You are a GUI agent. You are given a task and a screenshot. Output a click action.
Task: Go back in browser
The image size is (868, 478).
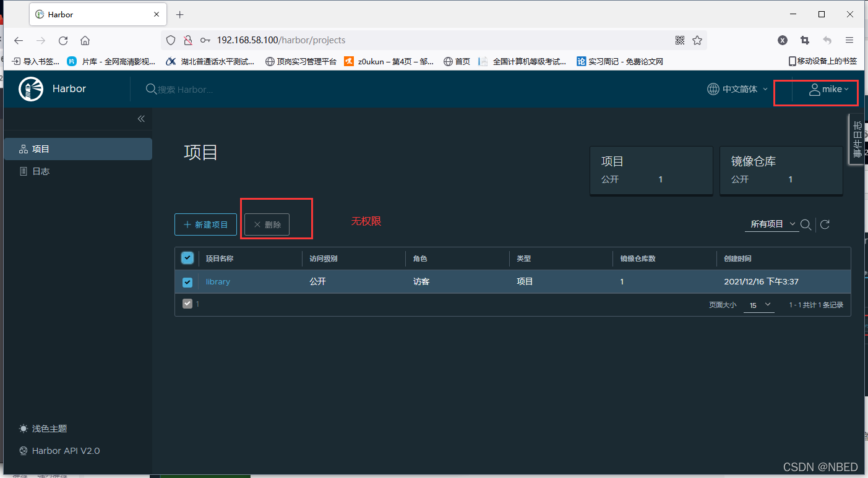19,40
